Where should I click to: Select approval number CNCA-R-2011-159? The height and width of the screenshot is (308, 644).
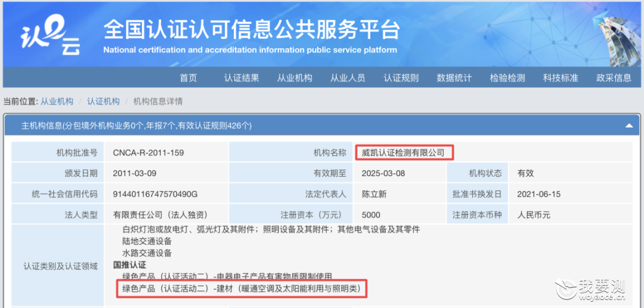coord(148,153)
